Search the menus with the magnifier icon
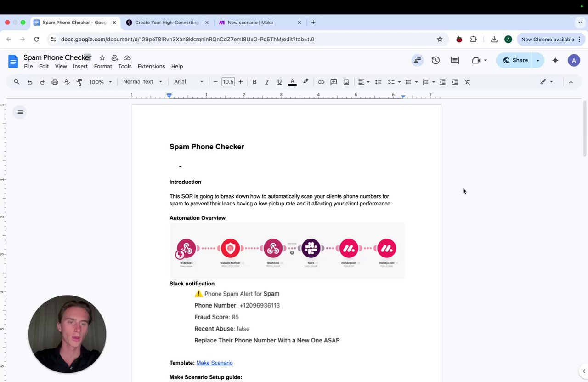 [17, 82]
